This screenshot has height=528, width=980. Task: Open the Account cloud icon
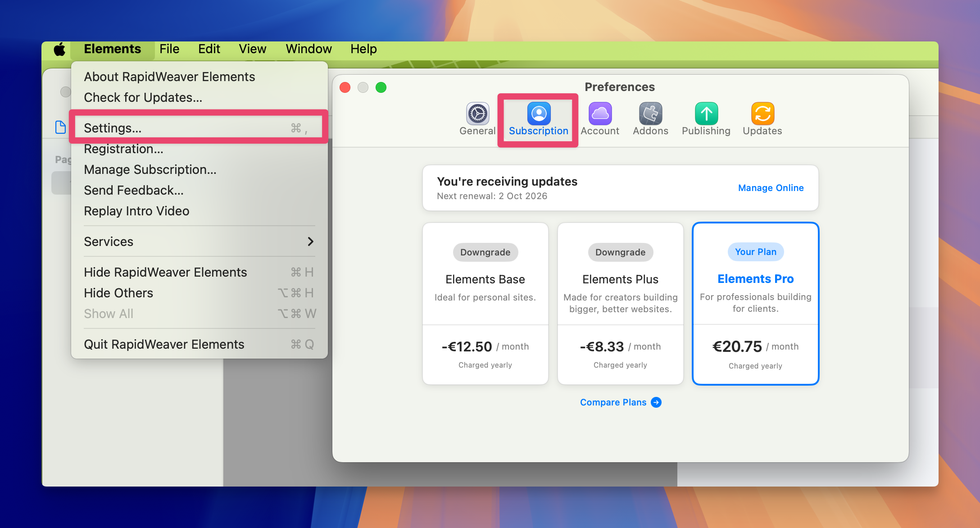pyautogui.click(x=600, y=114)
